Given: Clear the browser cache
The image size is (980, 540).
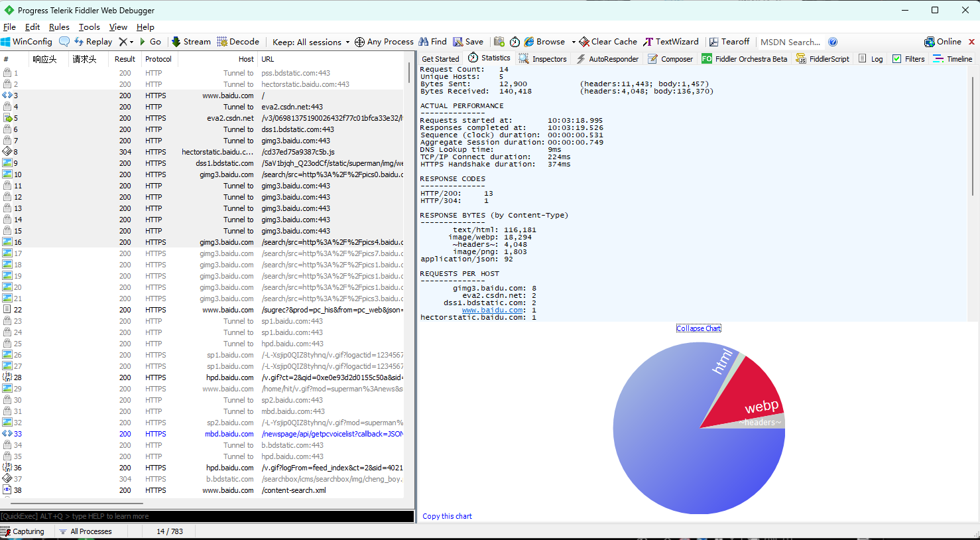Looking at the screenshot, I should tap(608, 42).
